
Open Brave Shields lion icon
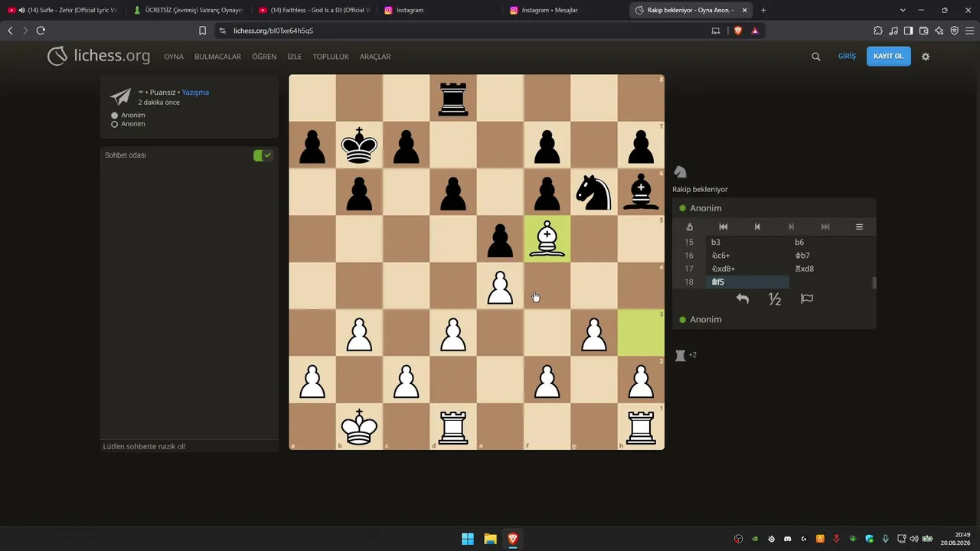pos(738,31)
